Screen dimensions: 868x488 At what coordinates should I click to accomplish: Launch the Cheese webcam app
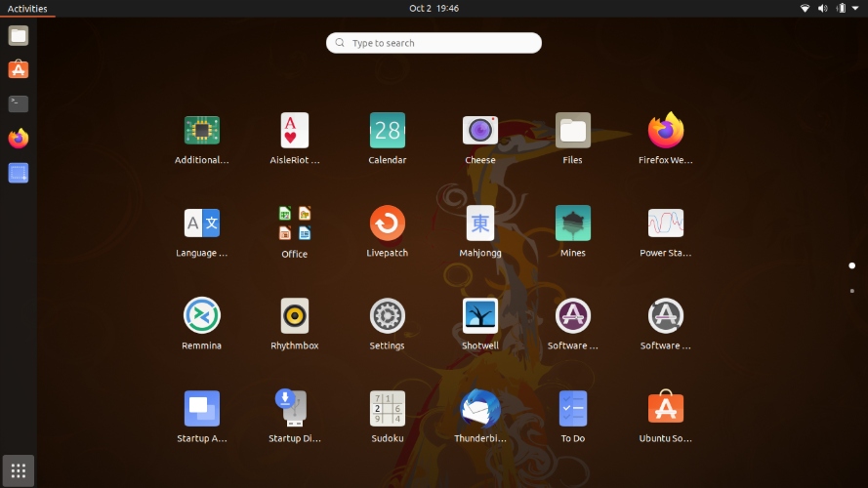(480, 131)
